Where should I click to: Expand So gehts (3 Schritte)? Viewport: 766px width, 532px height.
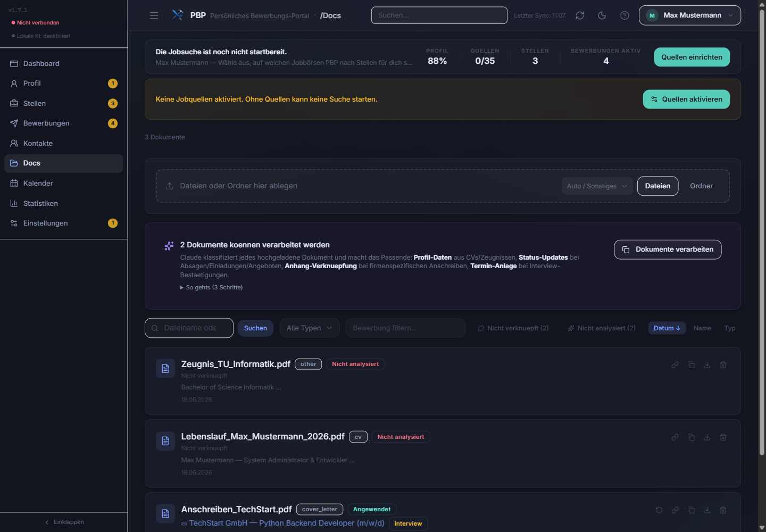click(x=211, y=287)
